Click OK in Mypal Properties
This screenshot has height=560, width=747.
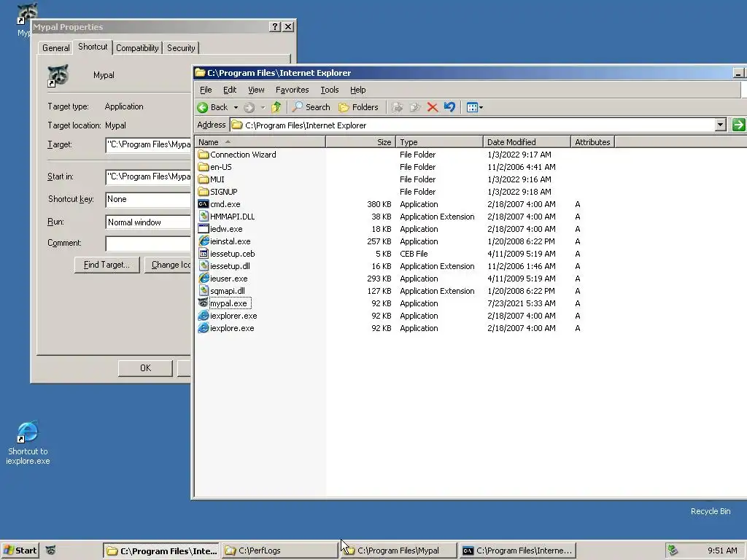[145, 368]
